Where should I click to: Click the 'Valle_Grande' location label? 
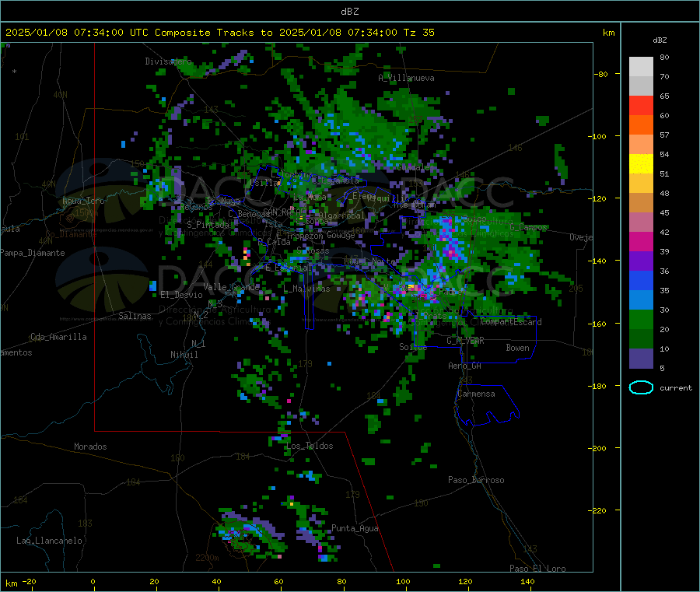click(x=231, y=287)
